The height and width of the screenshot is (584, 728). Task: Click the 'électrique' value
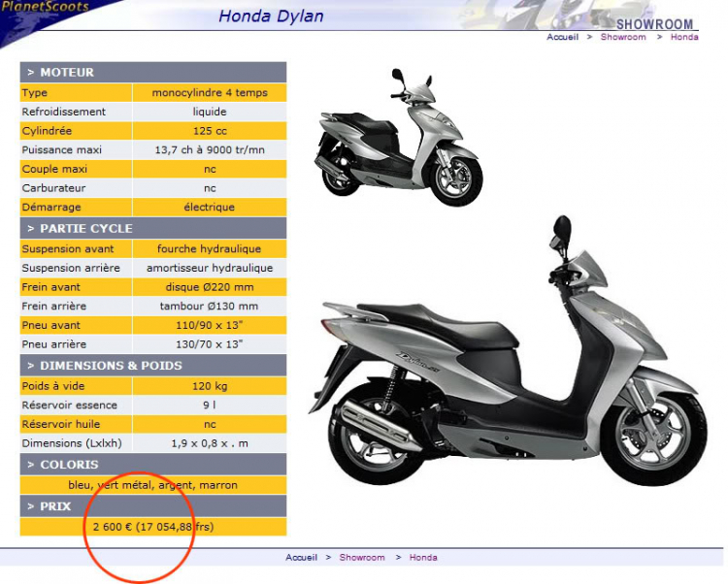point(210,208)
